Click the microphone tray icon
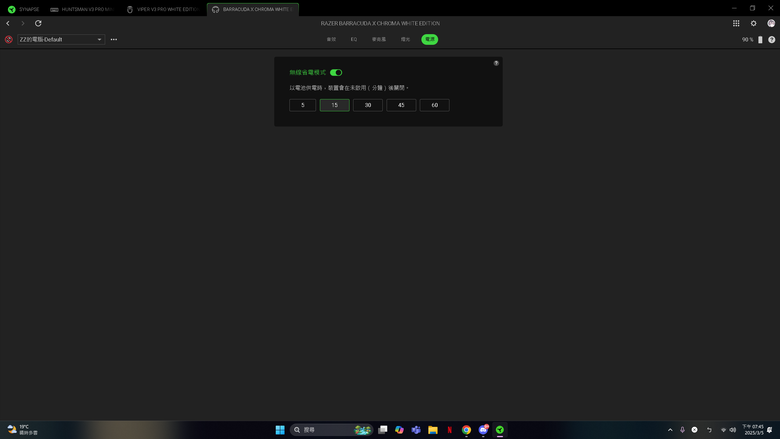Screen dimensions: 780x439 [682, 430]
